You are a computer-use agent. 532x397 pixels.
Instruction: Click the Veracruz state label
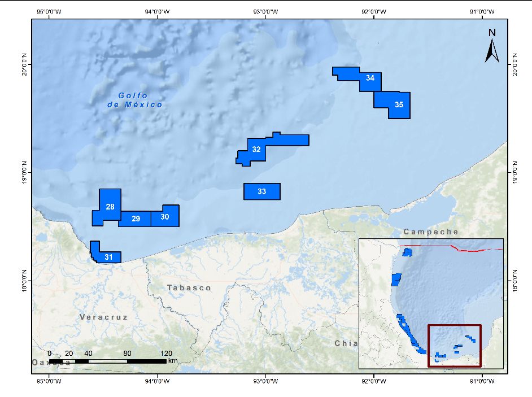[x=103, y=317]
